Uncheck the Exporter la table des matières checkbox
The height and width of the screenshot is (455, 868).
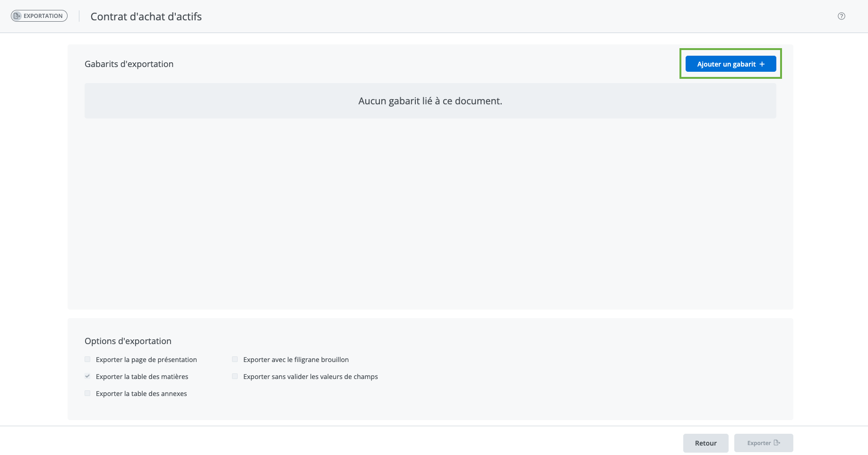(x=87, y=377)
